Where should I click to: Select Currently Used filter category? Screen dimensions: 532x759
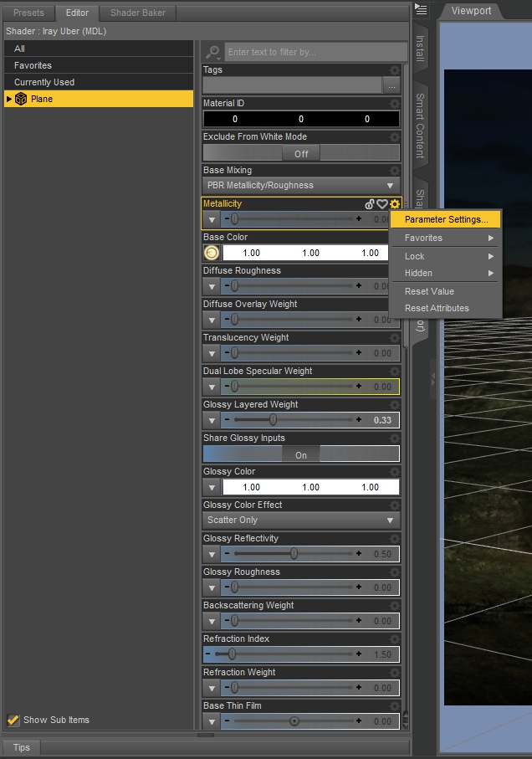(x=99, y=82)
